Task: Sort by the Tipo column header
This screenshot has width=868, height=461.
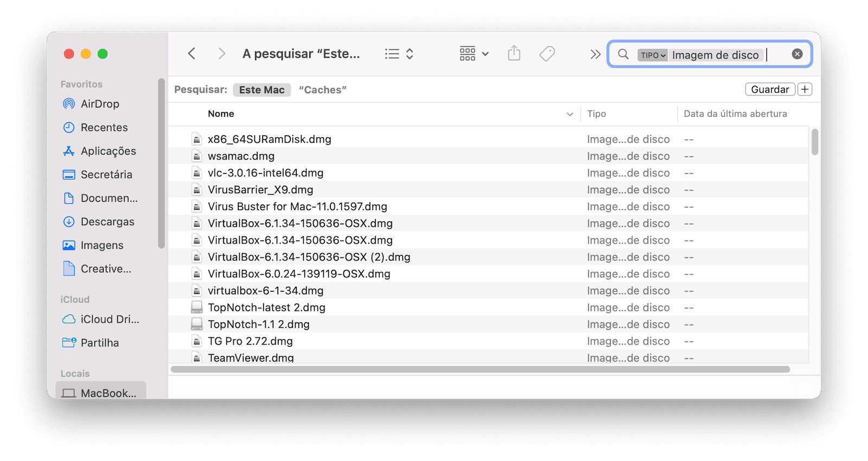Action: coord(596,114)
